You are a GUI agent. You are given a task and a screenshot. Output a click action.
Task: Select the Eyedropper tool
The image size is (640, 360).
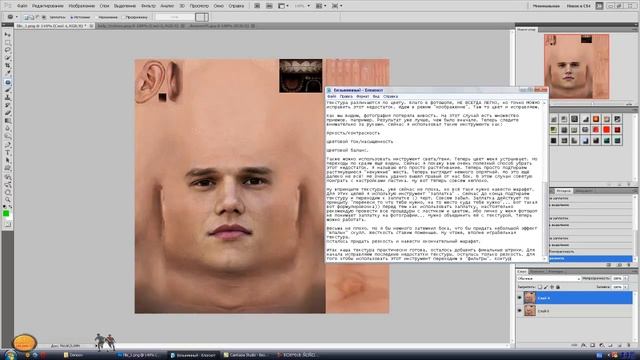tap(7, 74)
